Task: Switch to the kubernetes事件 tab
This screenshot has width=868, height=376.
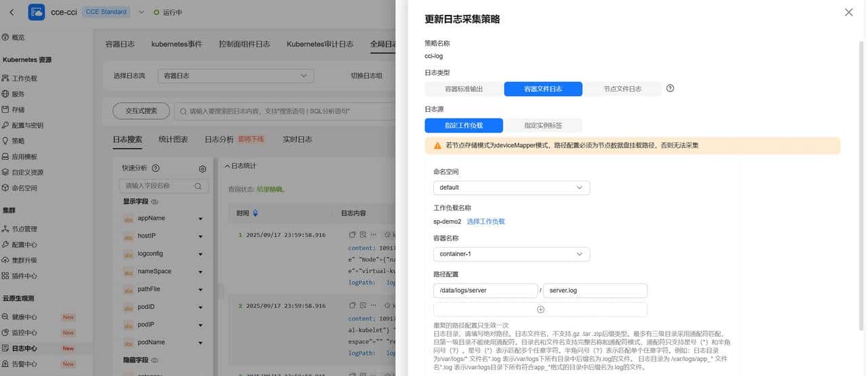Action: (x=176, y=44)
